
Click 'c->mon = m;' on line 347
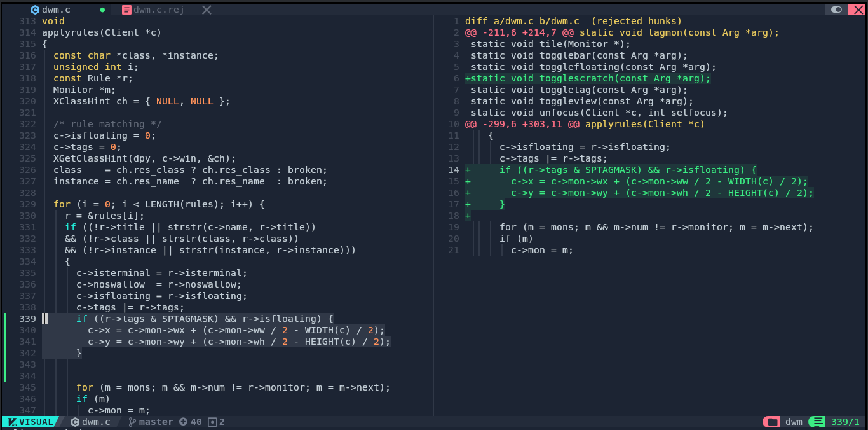click(119, 410)
